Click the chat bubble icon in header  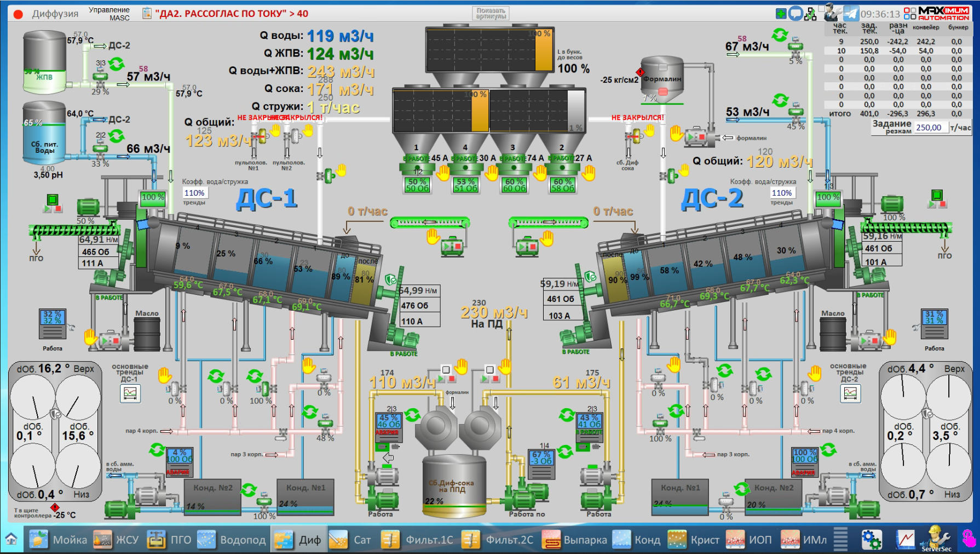coord(795,14)
